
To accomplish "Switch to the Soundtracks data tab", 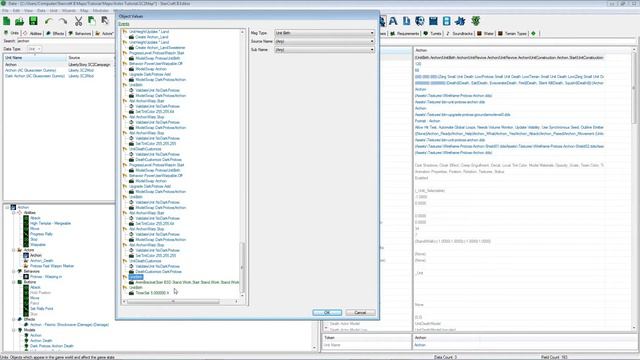I will tap(459, 33).
